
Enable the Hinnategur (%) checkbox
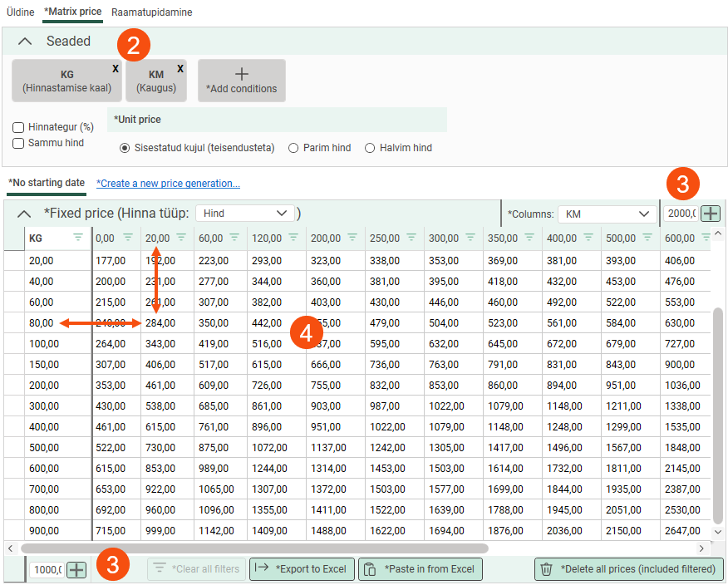coord(18,128)
